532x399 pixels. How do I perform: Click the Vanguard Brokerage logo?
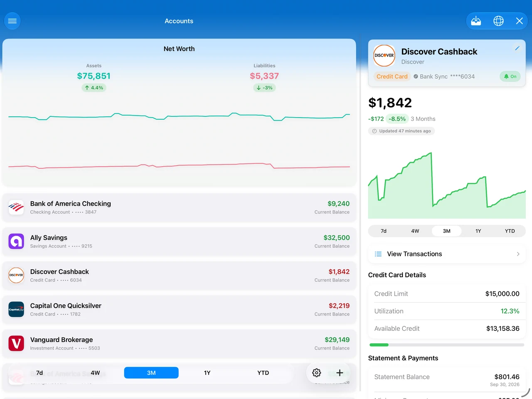click(x=16, y=343)
